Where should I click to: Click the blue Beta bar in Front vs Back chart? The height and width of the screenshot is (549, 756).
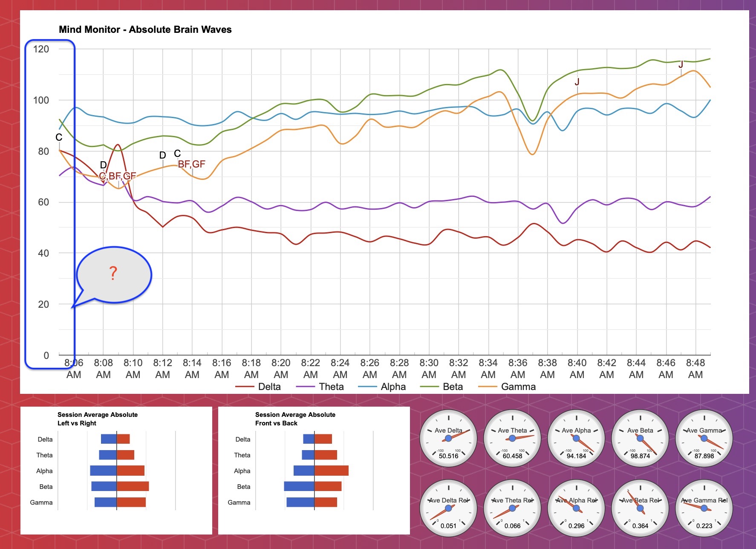(x=299, y=486)
